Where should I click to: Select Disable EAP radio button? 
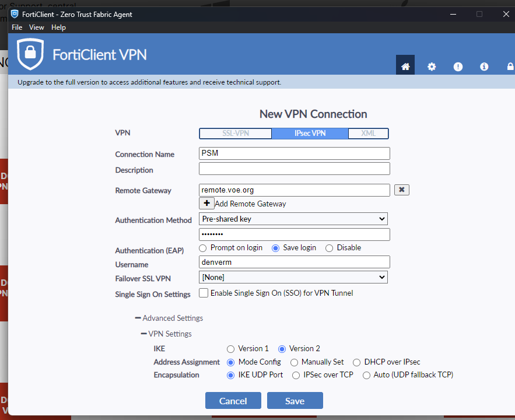click(329, 248)
